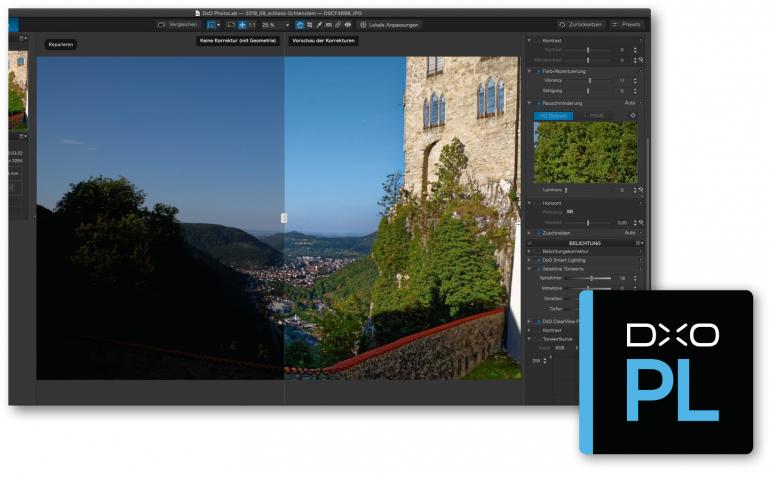Click the green noise-reduction preview thumbnail

tap(585, 153)
